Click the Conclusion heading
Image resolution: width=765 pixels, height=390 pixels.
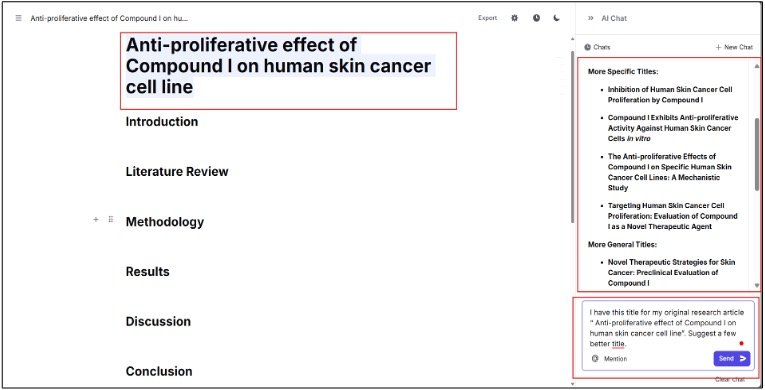pyautogui.click(x=159, y=371)
